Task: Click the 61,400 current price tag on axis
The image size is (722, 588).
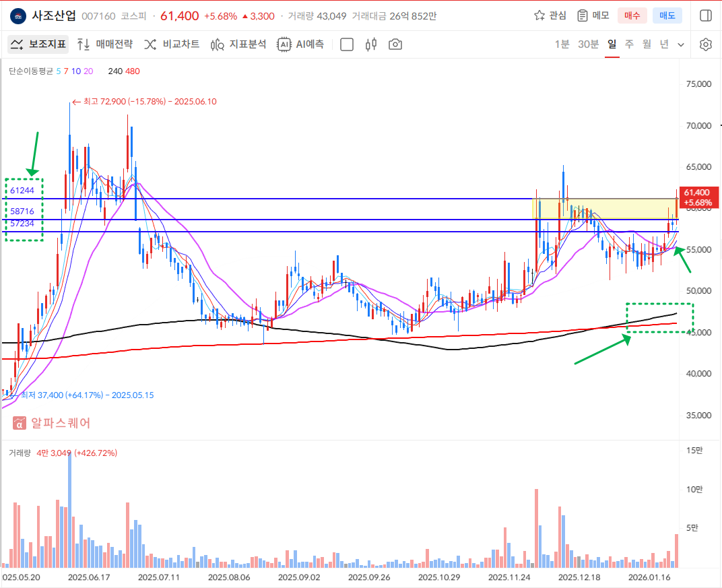Action: click(x=696, y=197)
